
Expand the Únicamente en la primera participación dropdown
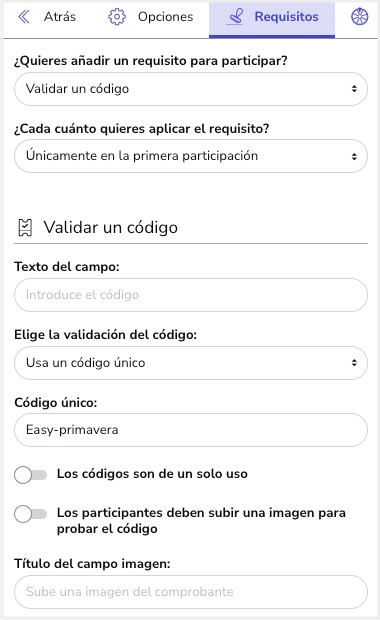pos(191,156)
